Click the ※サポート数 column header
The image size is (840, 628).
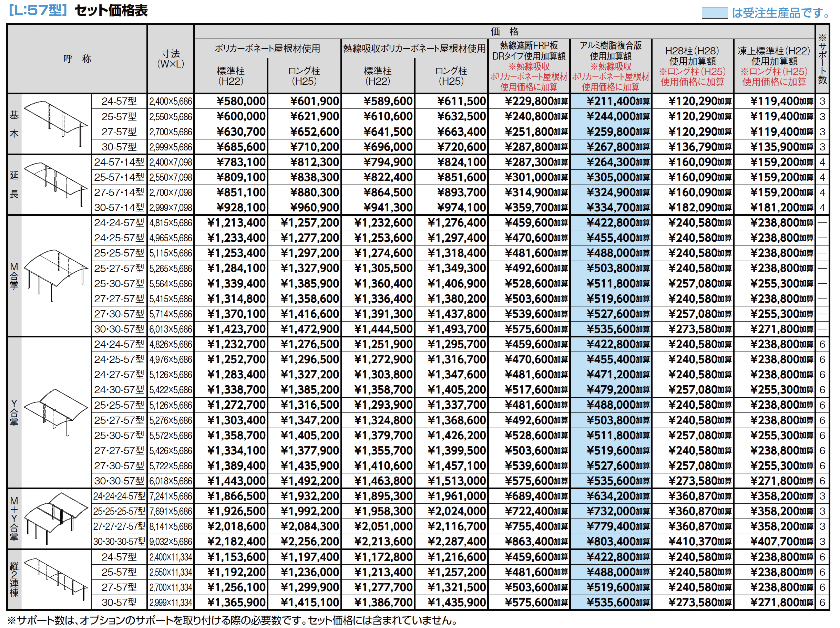[x=822, y=59]
